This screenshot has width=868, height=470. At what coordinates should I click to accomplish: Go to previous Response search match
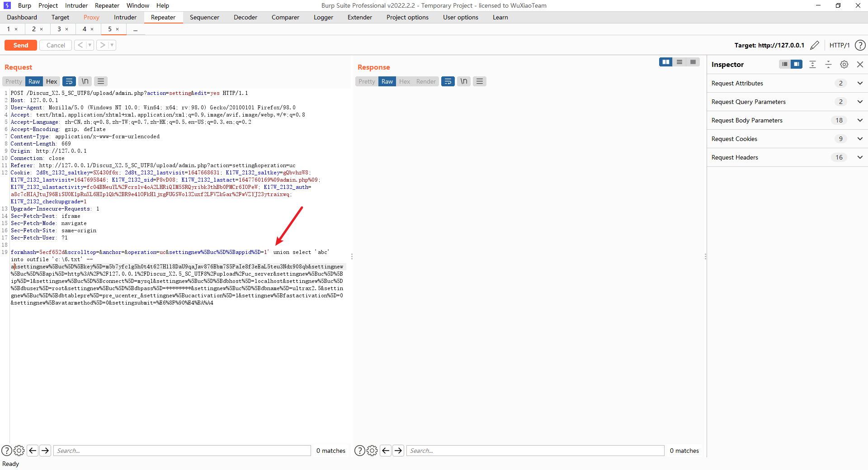(x=386, y=451)
